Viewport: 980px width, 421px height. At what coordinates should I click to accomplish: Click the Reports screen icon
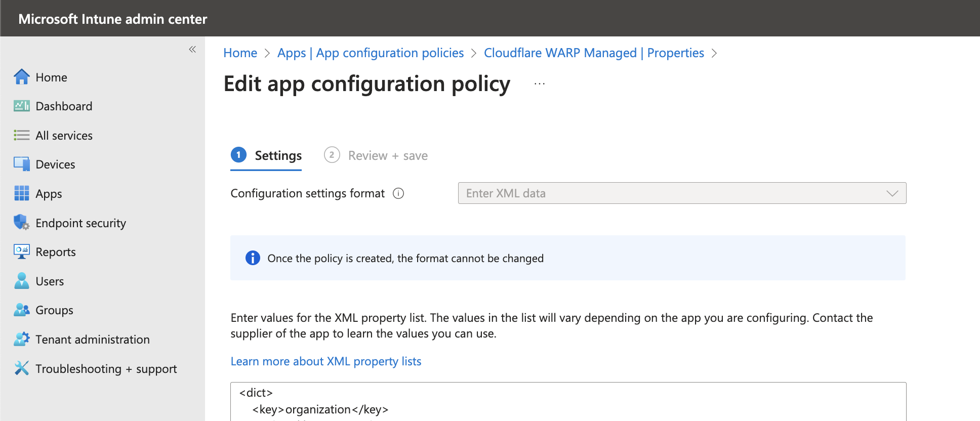pos(22,251)
